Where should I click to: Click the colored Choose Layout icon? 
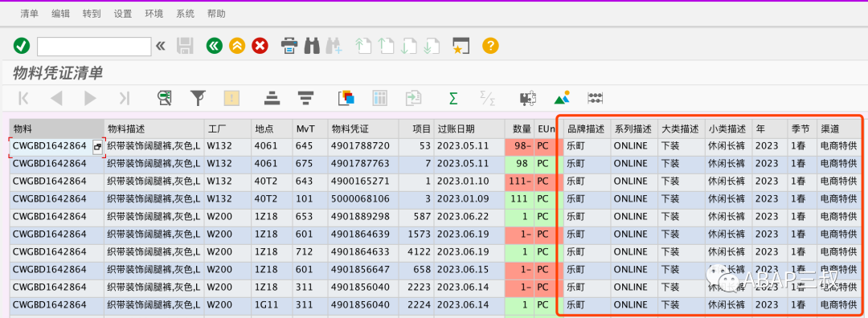click(346, 99)
